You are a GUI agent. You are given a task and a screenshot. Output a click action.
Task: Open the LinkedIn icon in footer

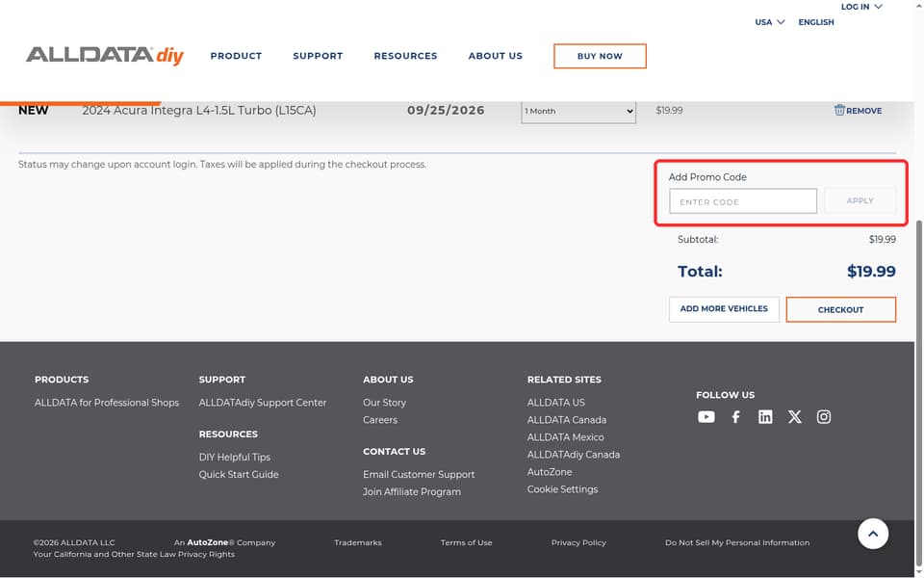(x=765, y=417)
